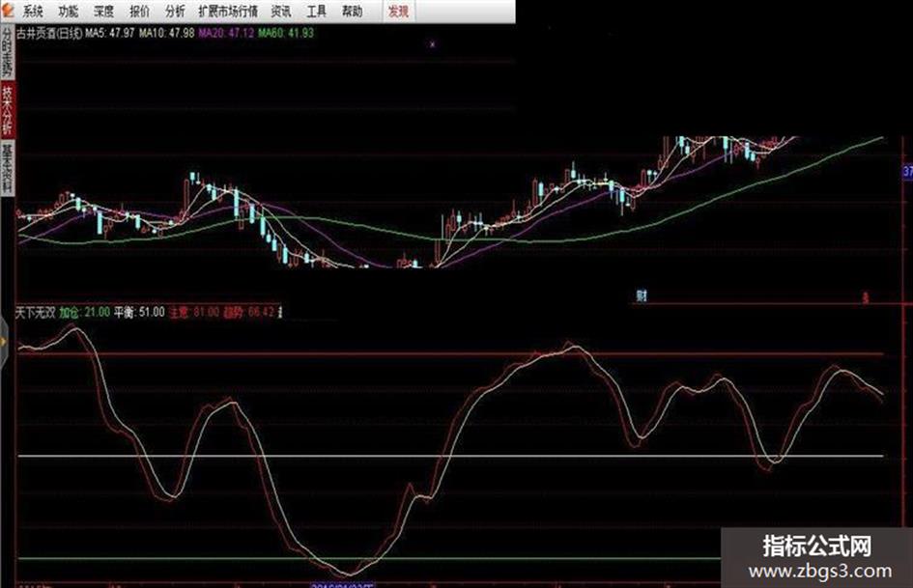Select the red 注意: 81.00 value
913x588 pixels.
tap(194, 313)
